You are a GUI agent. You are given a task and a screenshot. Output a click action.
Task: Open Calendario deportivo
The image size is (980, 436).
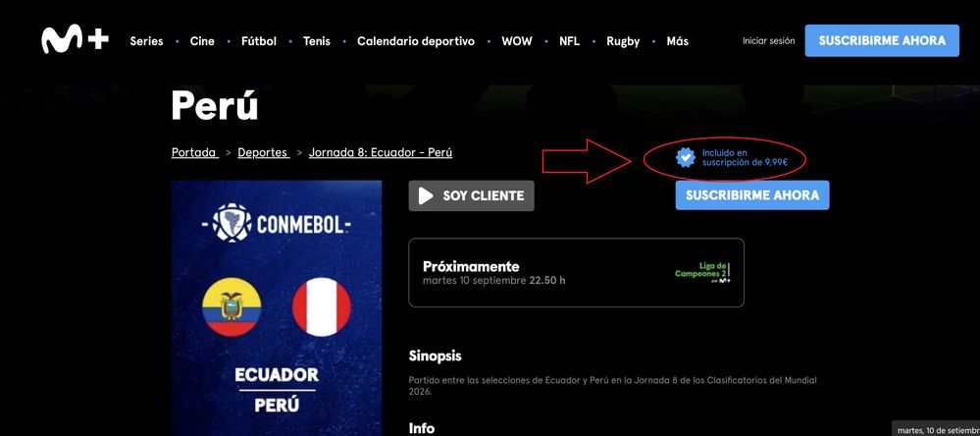pyautogui.click(x=416, y=41)
